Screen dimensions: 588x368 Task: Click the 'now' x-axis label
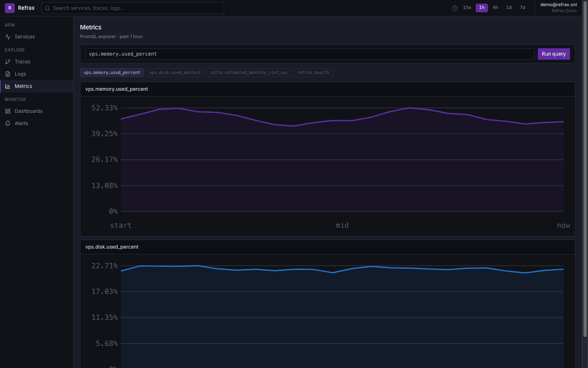pyautogui.click(x=563, y=225)
